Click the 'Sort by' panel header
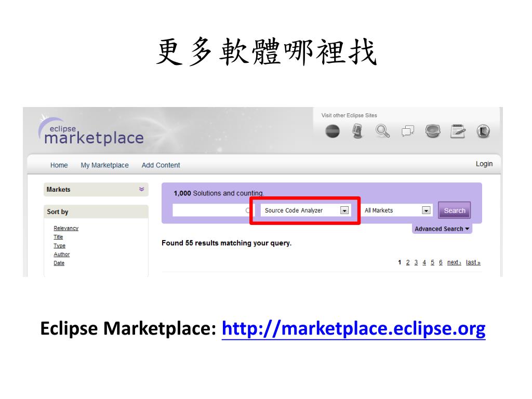The height and width of the screenshot is (399, 532). [x=96, y=212]
